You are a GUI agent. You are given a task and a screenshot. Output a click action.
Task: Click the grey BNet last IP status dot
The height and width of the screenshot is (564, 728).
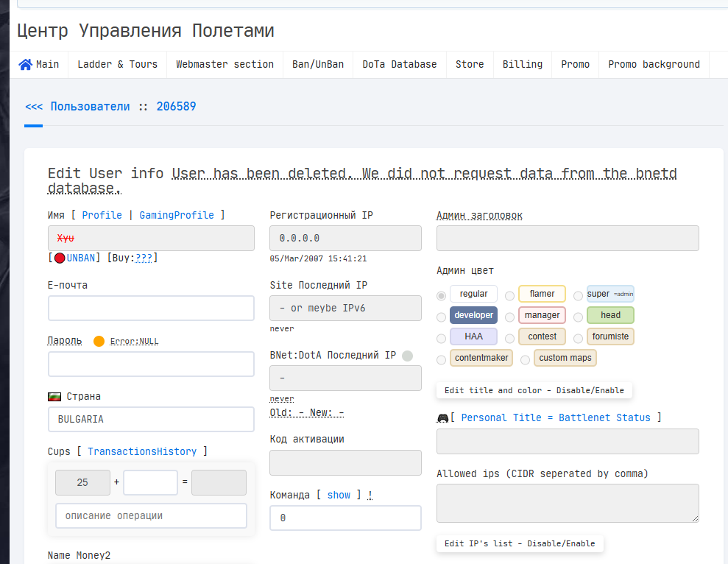click(x=407, y=356)
